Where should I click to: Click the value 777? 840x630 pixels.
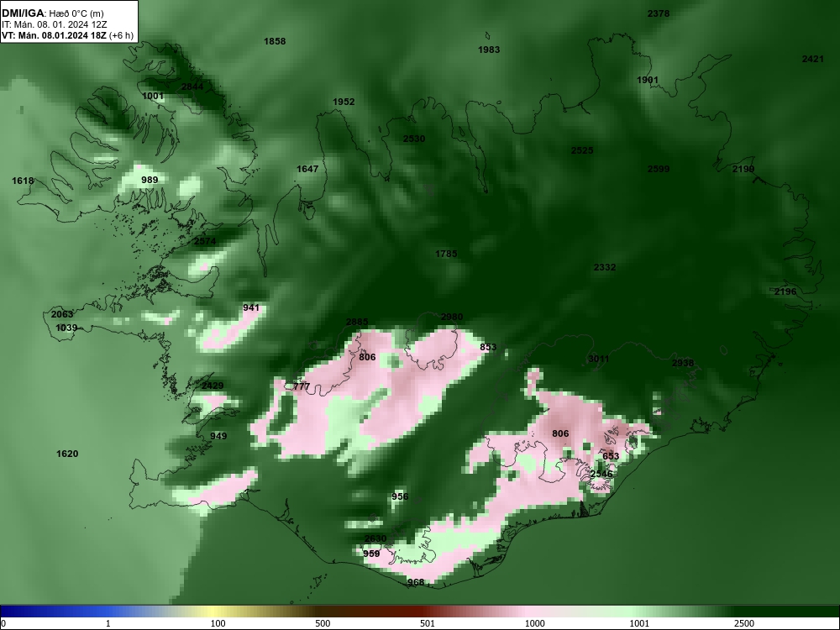302,386
